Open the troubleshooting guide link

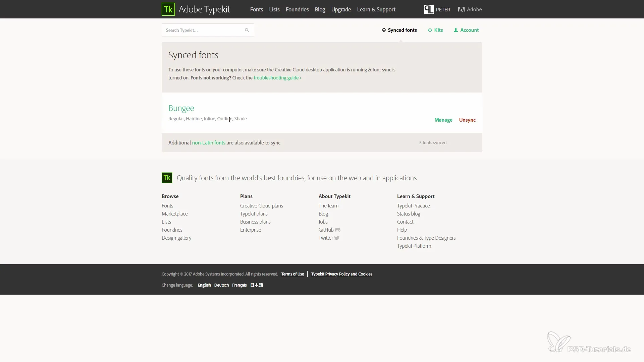pos(277,78)
